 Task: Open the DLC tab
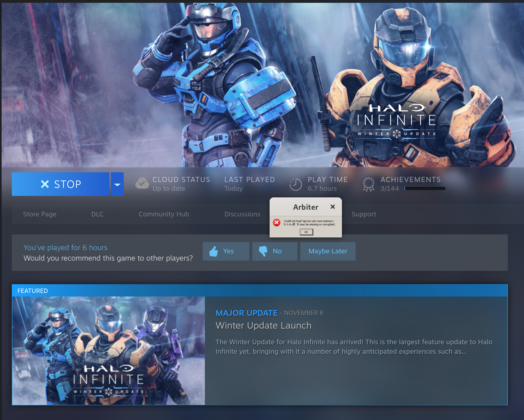pos(98,214)
